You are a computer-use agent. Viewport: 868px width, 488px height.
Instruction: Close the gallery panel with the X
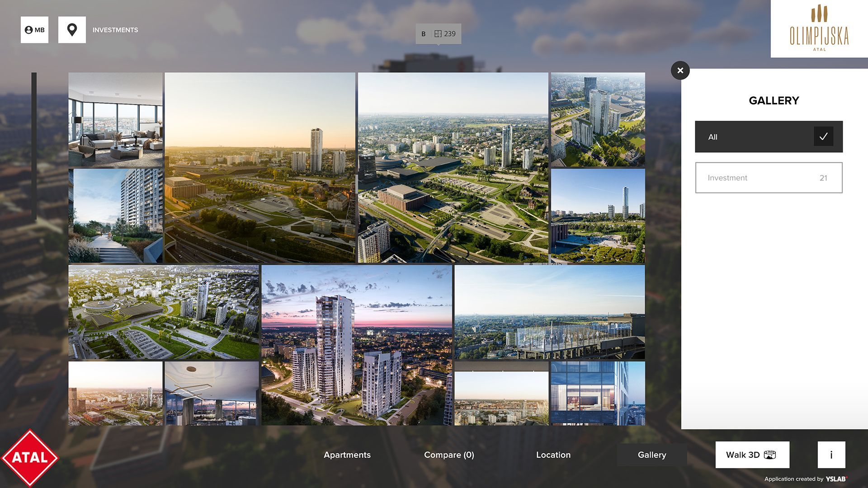680,70
